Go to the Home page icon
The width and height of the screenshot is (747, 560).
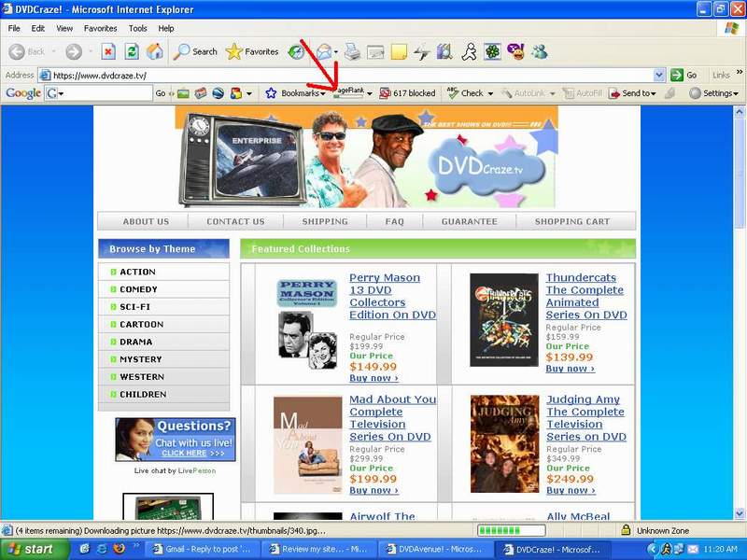154,51
